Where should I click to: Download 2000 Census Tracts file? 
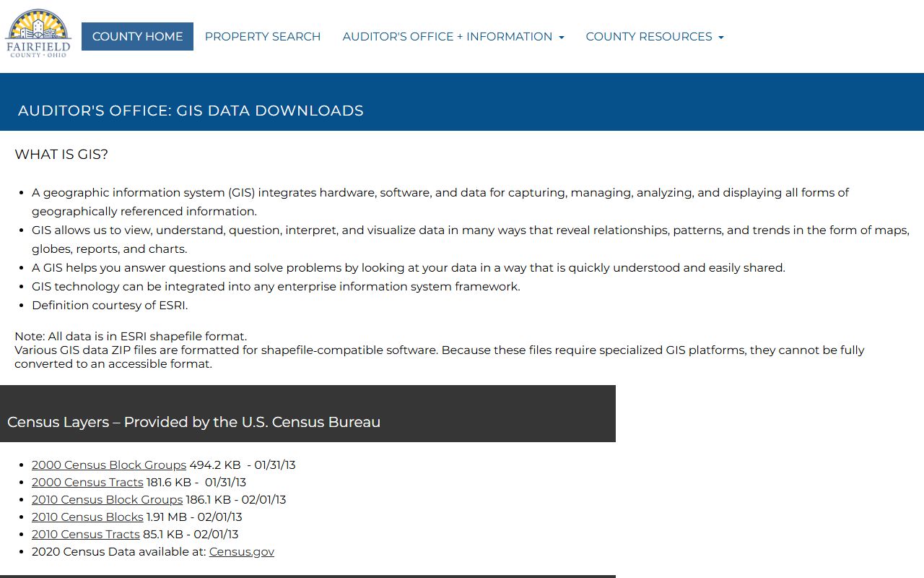point(87,482)
